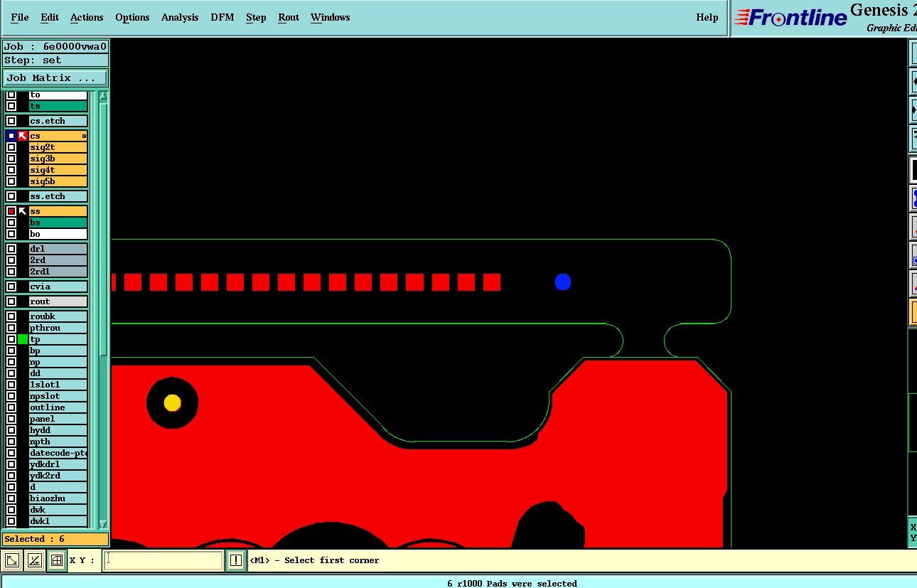Toggle display checkbox for cs.etch layer
Image resolution: width=917 pixels, height=588 pixels.
11,121
